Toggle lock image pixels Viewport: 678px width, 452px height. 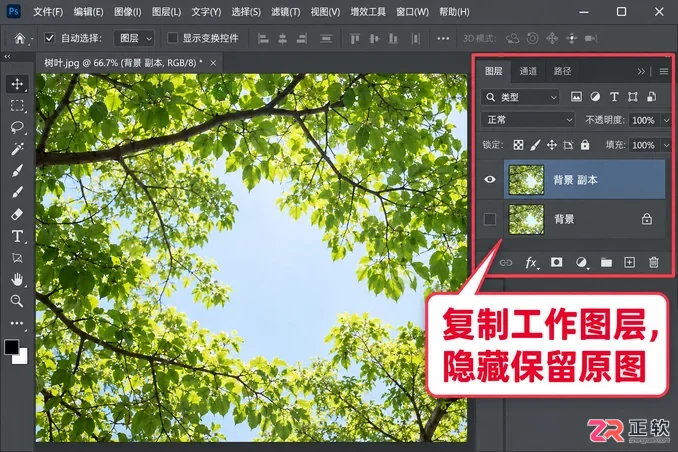[x=535, y=145]
